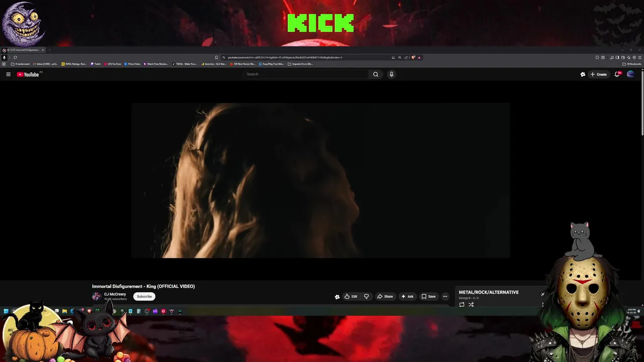This screenshot has width=644, height=362.
Task: Save the video to a playlist
Action: [x=429, y=297]
